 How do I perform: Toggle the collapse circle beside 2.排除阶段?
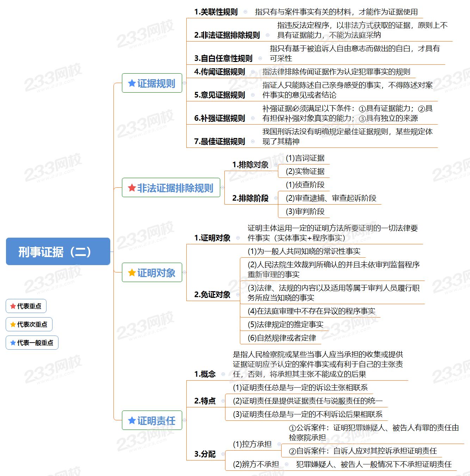tap(276, 198)
